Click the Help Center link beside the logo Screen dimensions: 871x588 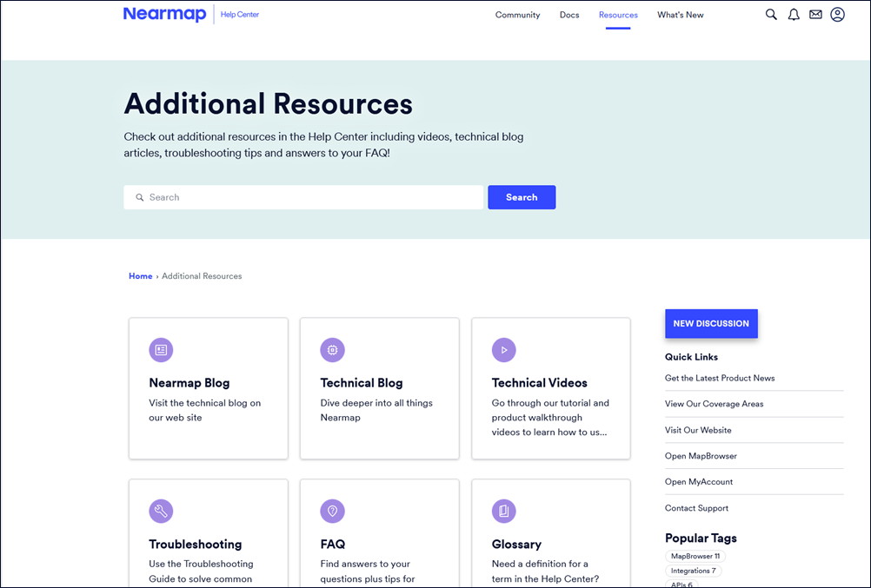pyautogui.click(x=239, y=15)
